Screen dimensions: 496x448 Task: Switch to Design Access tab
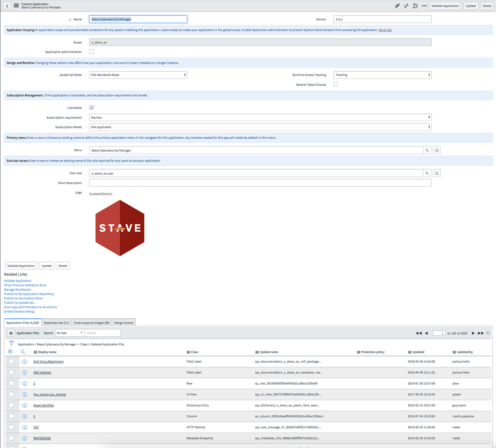[x=124, y=323]
